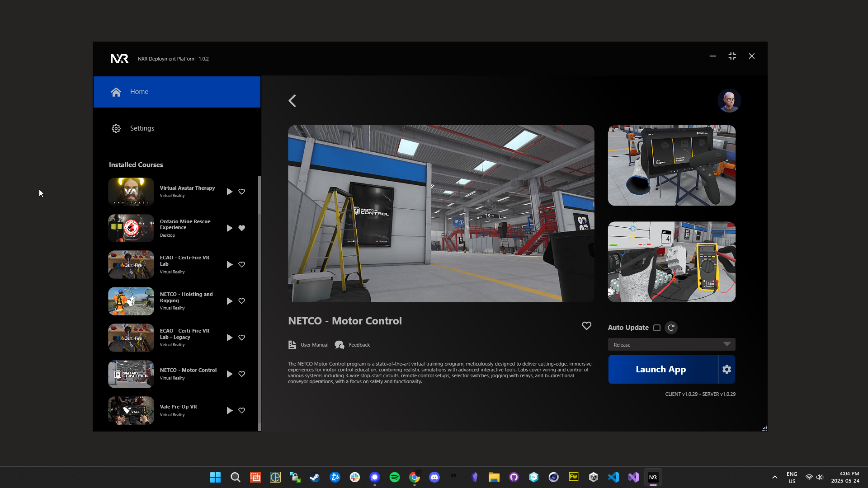Play the Vale Pre-Op VR course
The image size is (868, 488).
(229, 410)
